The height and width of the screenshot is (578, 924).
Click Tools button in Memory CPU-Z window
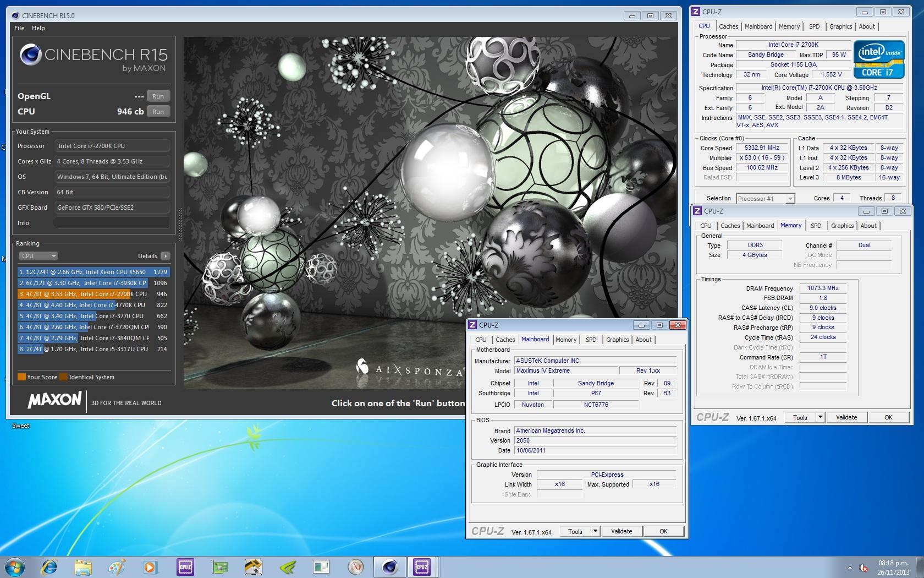pyautogui.click(x=800, y=417)
